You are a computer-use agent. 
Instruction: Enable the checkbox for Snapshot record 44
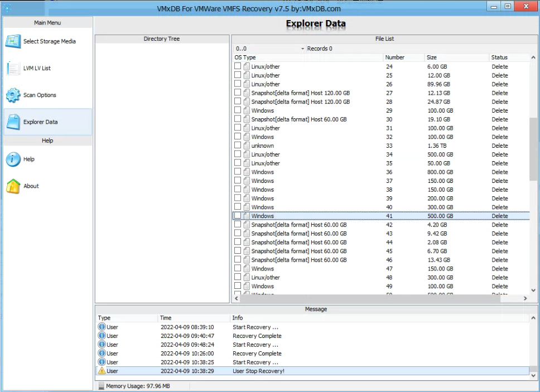(238, 242)
